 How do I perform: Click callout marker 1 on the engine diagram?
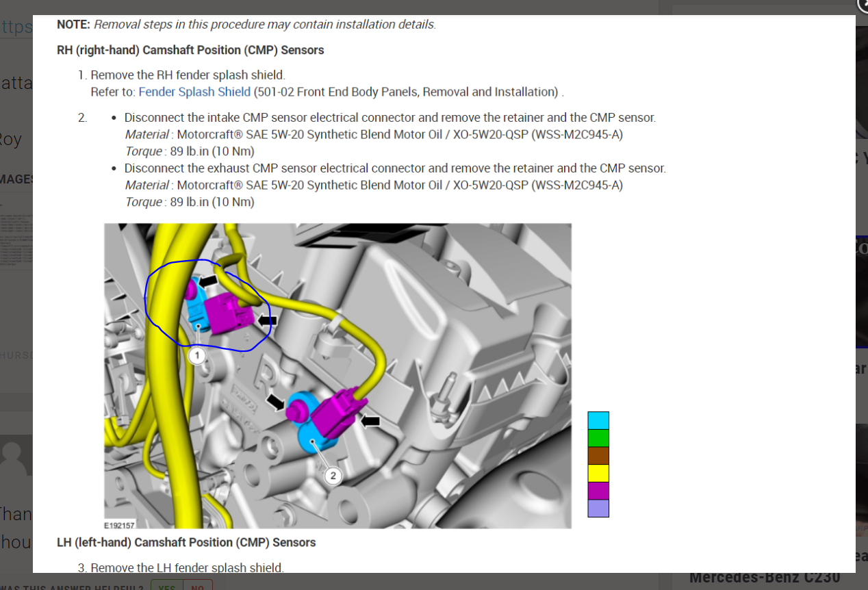[x=196, y=355]
